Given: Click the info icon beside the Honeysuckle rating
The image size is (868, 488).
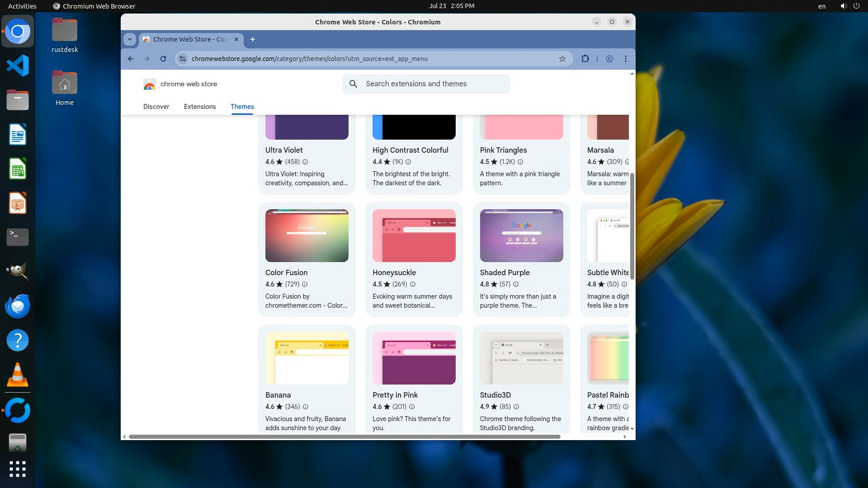Looking at the screenshot, I should (x=413, y=284).
